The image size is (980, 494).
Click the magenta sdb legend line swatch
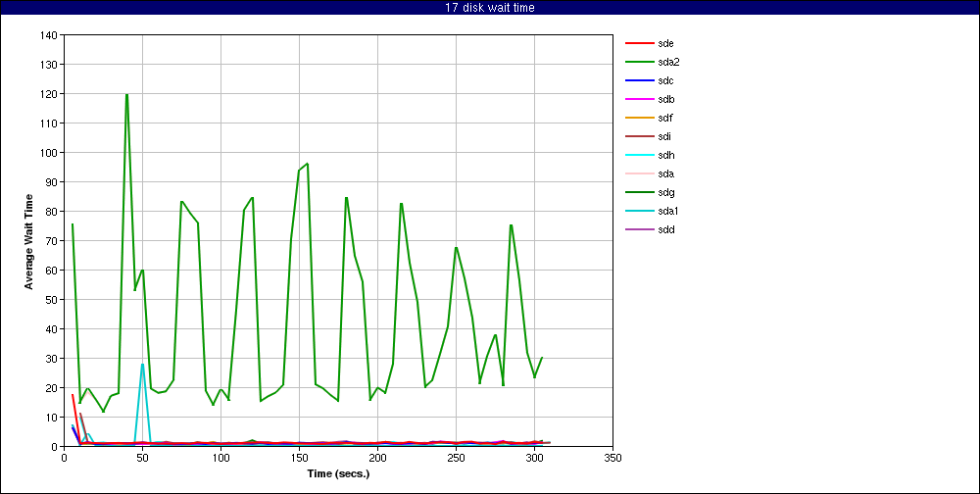[639, 99]
